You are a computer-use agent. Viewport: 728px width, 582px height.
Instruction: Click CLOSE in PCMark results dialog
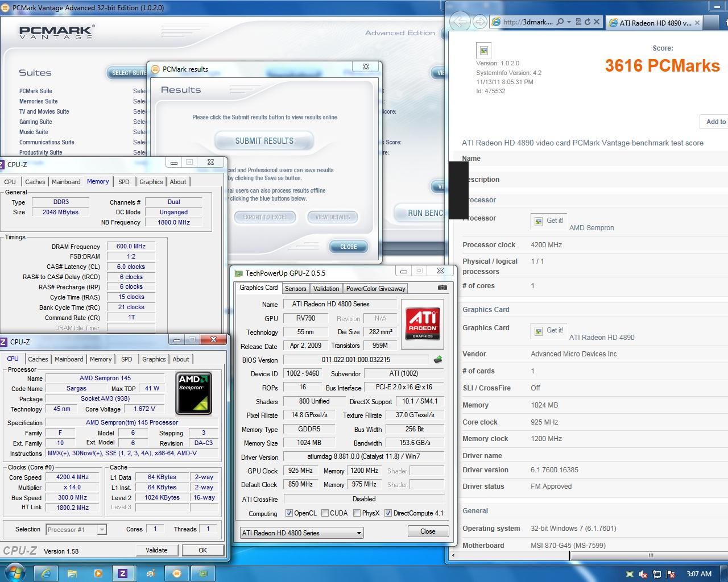click(x=349, y=247)
